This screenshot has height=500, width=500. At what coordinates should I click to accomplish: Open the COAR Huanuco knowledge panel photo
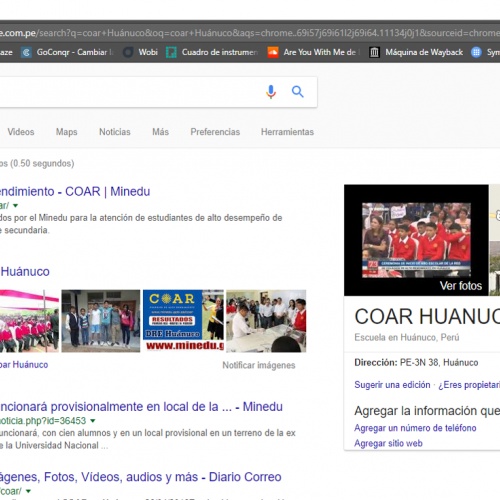pos(416,240)
